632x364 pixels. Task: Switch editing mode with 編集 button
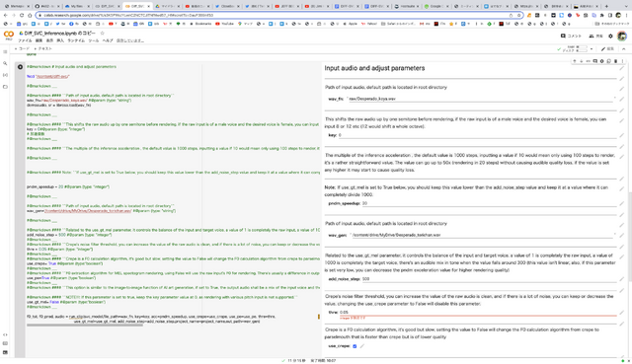(607, 48)
